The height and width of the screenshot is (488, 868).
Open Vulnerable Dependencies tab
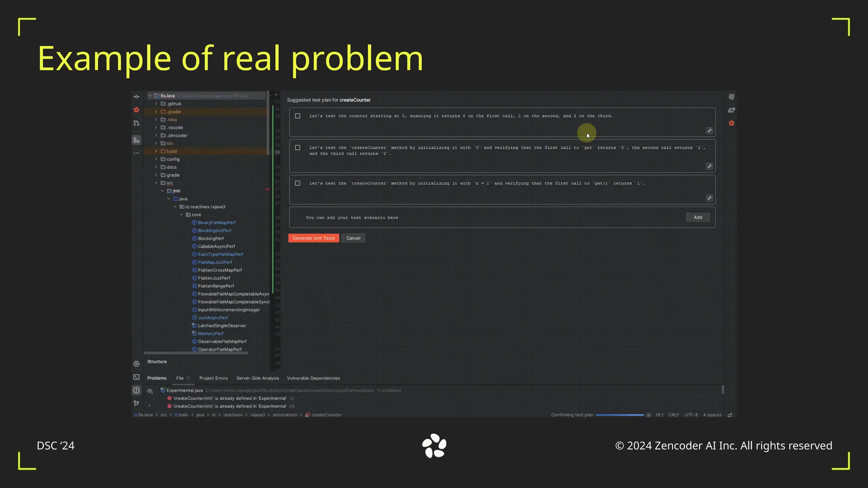pos(313,378)
